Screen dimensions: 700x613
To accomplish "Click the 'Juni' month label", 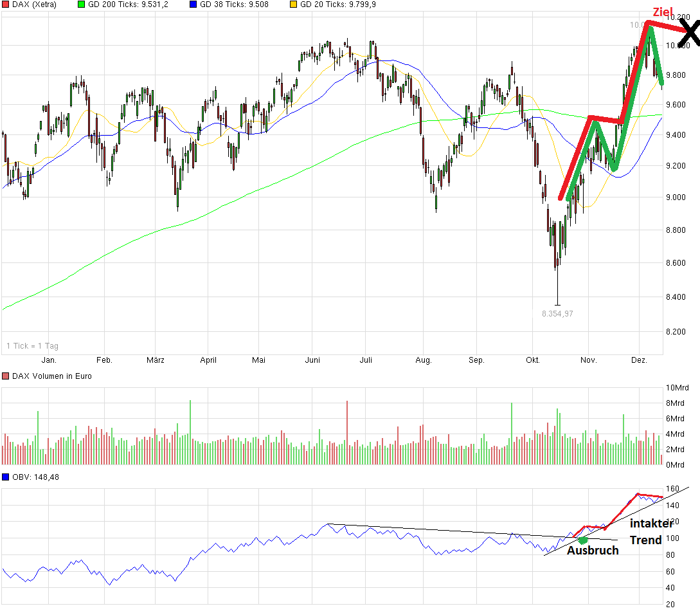I will pos(312,360).
